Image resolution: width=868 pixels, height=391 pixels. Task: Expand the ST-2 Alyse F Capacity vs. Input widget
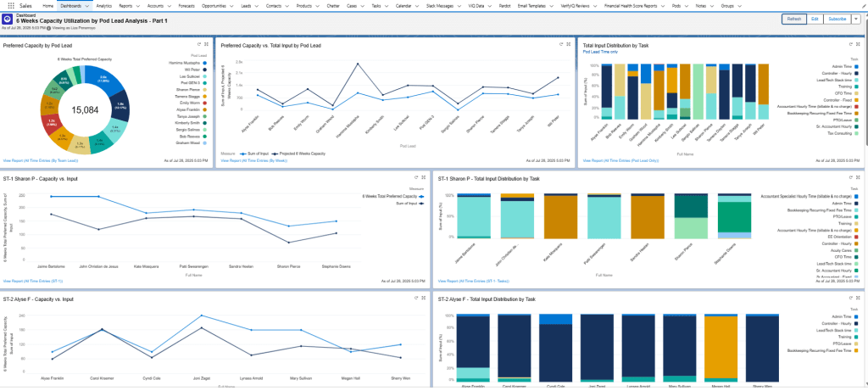click(x=422, y=299)
